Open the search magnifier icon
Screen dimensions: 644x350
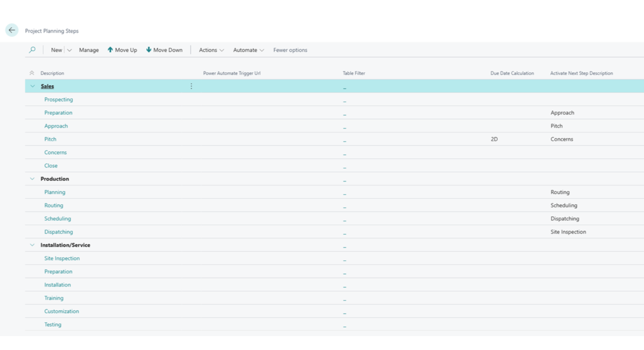point(32,50)
